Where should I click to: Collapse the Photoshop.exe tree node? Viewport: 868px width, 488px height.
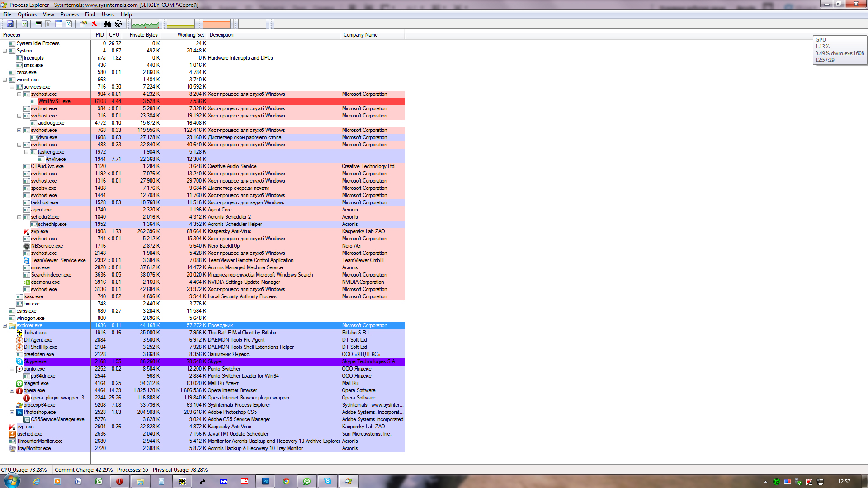coord(12,412)
